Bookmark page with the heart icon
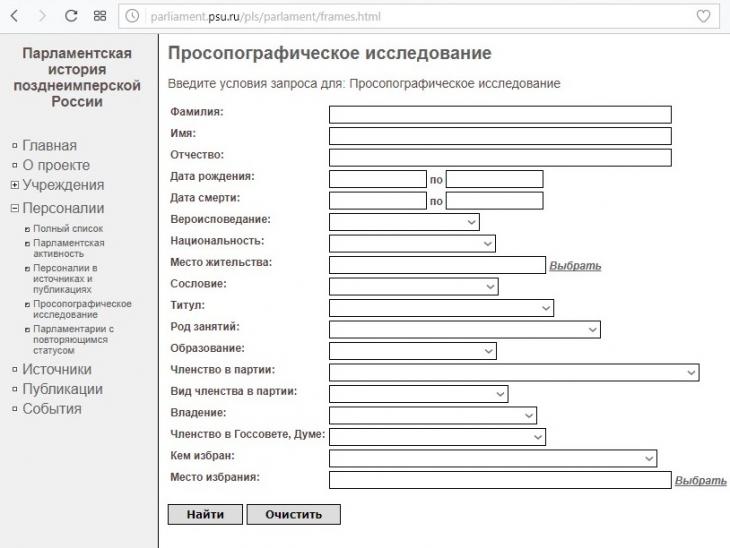The image size is (730, 548). tap(703, 16)
